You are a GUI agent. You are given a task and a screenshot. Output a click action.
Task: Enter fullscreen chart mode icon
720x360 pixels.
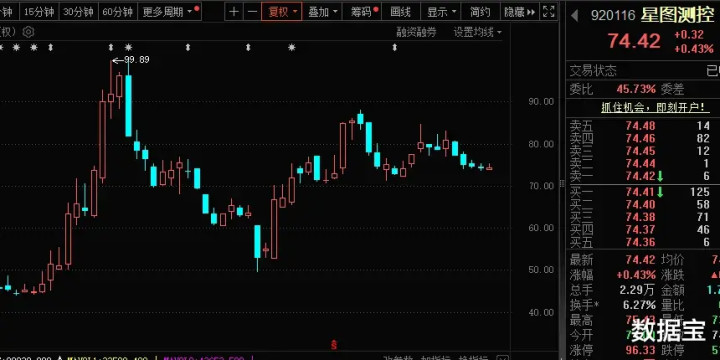[548, 12]
